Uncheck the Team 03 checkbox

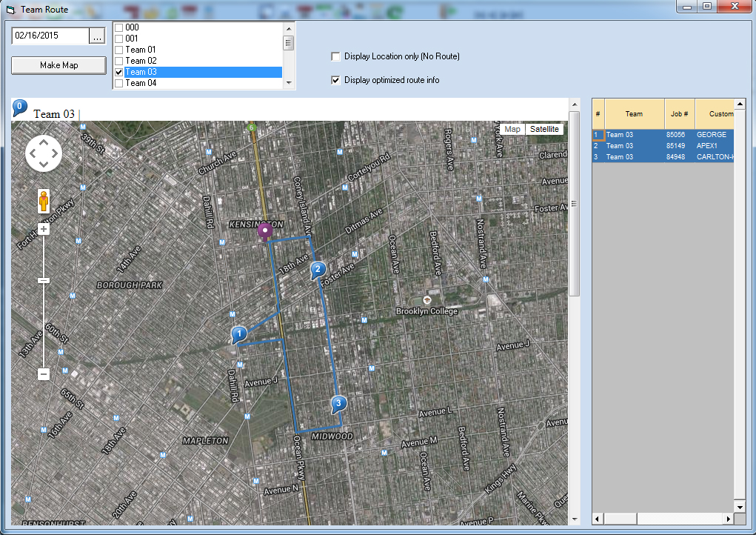point(118,72)
